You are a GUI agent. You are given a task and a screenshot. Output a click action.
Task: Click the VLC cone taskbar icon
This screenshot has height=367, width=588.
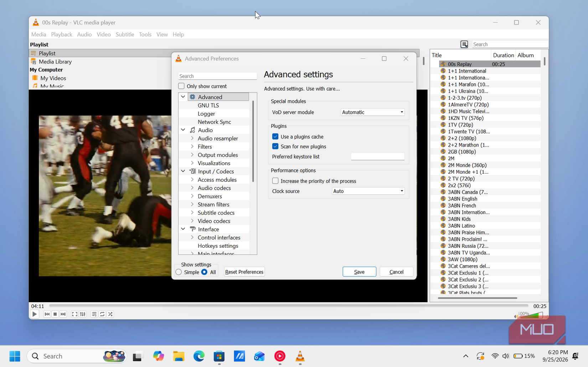pos(300,356)
